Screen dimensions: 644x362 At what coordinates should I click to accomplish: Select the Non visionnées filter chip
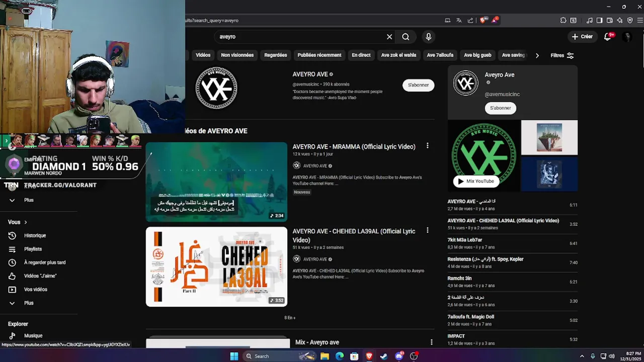tap(237, 55)
